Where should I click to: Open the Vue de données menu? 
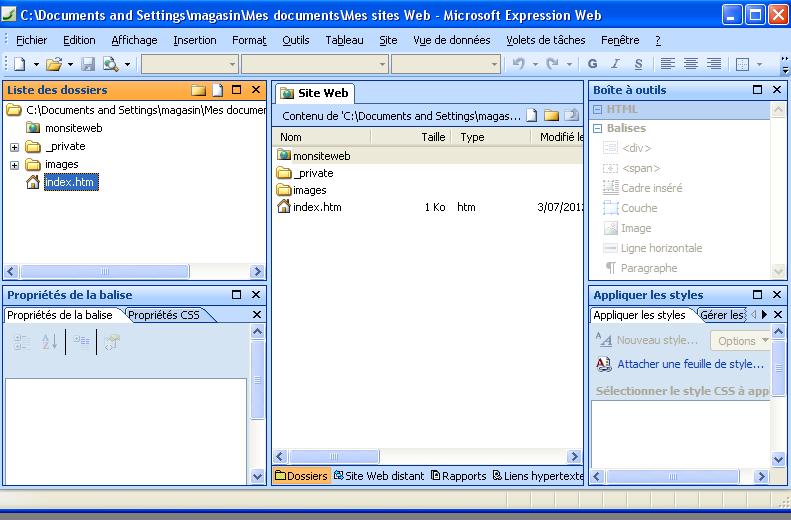coord(451,40)
